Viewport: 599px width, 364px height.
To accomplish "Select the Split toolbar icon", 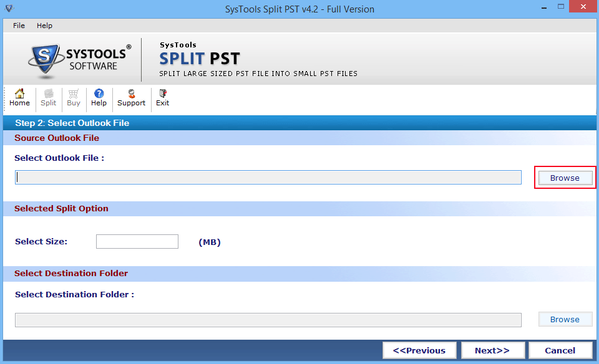I will (x=48, y=98).
